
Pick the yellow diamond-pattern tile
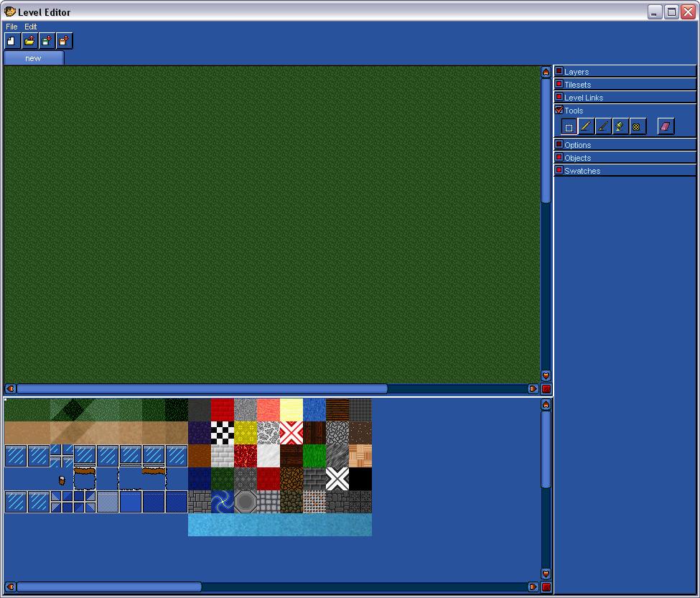click(246, 433)
